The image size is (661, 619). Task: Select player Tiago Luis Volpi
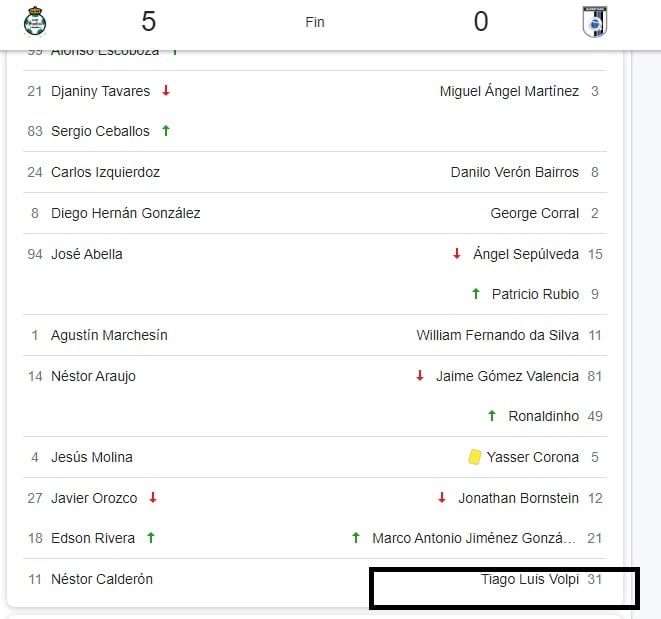coord(530,579)
